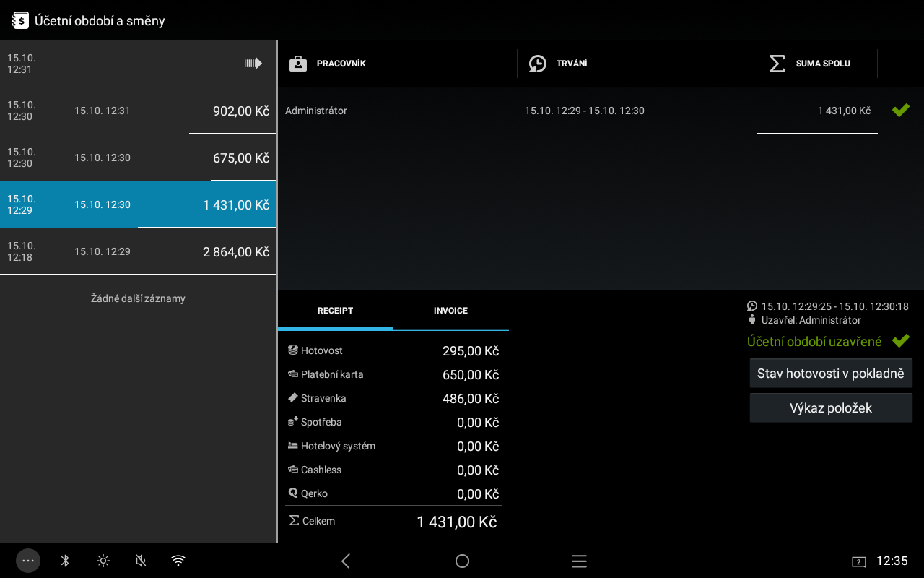Click the Trvání clock icon
The height and width of the screenshot is (578, 924).
537,64
